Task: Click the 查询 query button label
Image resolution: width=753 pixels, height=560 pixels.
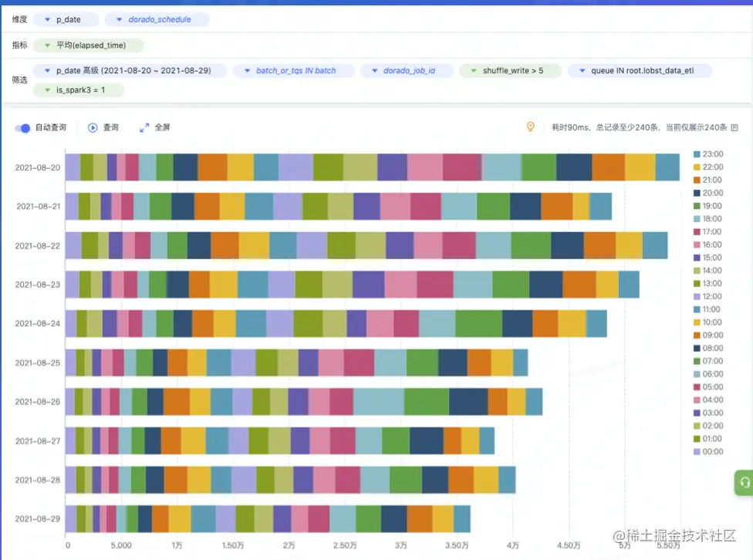Action: click(x=111, y=128)
